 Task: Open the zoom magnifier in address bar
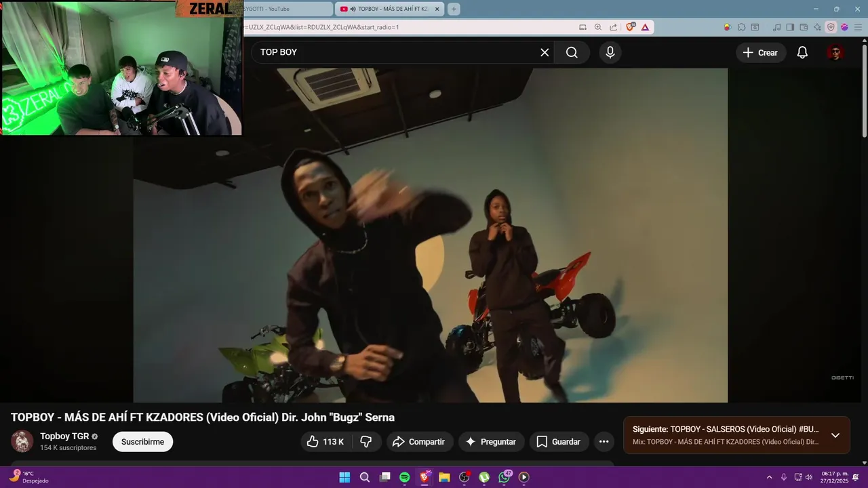[x=598, y=27]
